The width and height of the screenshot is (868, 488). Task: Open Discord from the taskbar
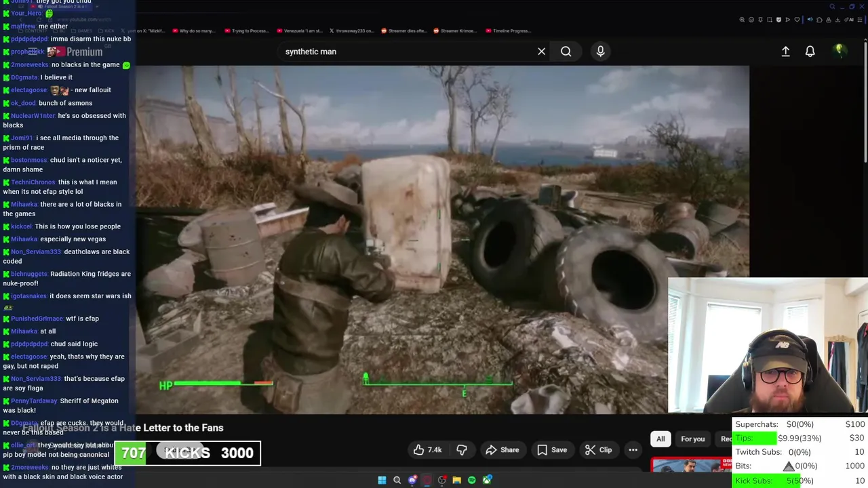pos(412,480)
